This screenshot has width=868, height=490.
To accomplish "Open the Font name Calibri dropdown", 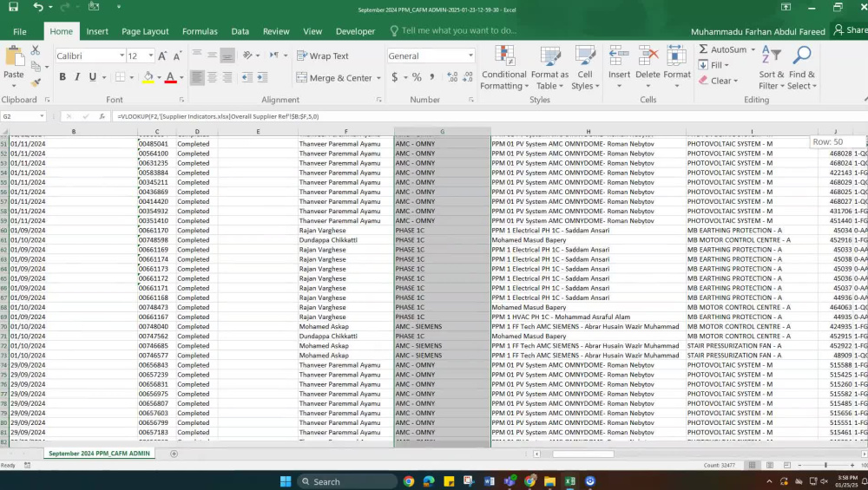I will 122,56.
